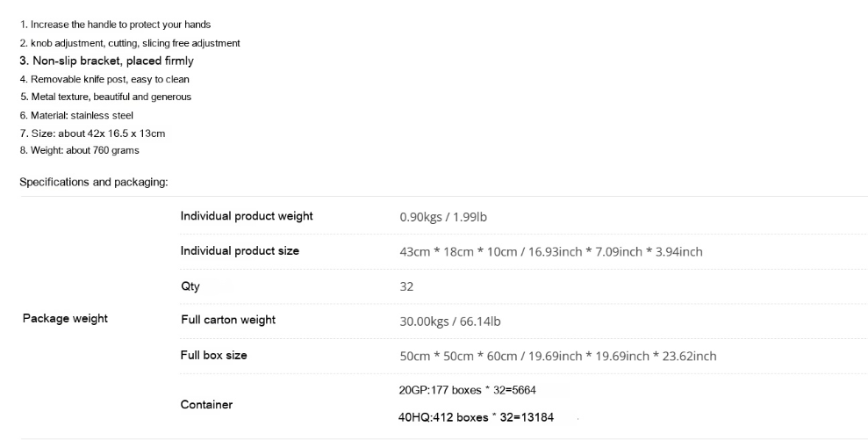Click the '20GP:177 boxes * 32=5664' line
Image resolution: width=868 pixels, height=448 pixels.
467,390
